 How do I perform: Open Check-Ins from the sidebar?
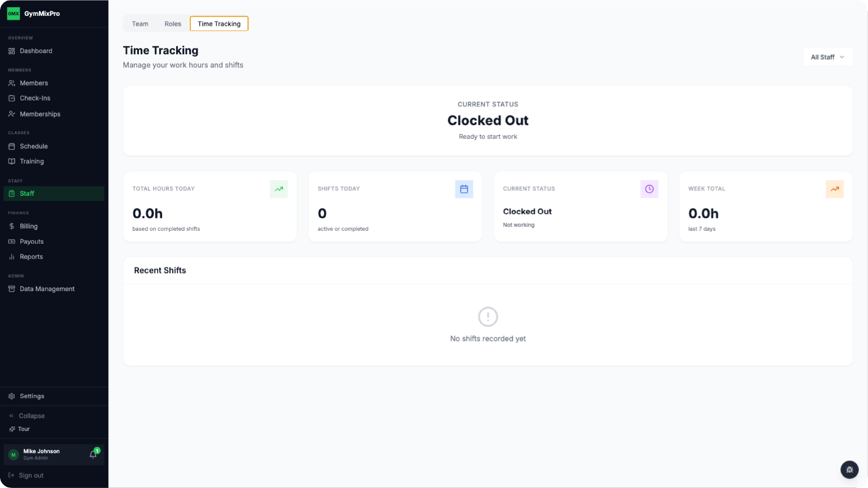point(34,98)
